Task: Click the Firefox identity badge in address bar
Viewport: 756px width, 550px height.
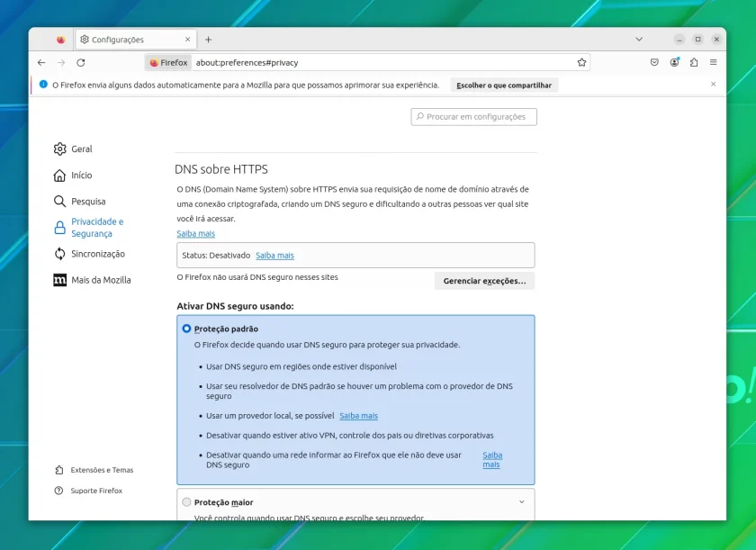Action: click(x=168, y=63)
